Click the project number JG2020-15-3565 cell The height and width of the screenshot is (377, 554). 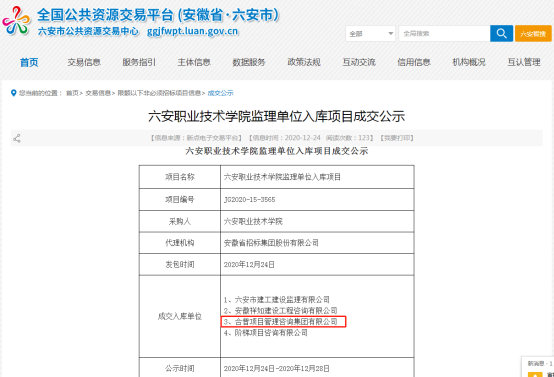point(317,200)
